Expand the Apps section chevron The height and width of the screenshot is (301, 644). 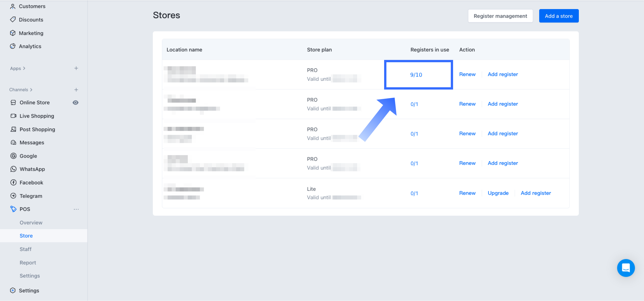click(24, 68)
